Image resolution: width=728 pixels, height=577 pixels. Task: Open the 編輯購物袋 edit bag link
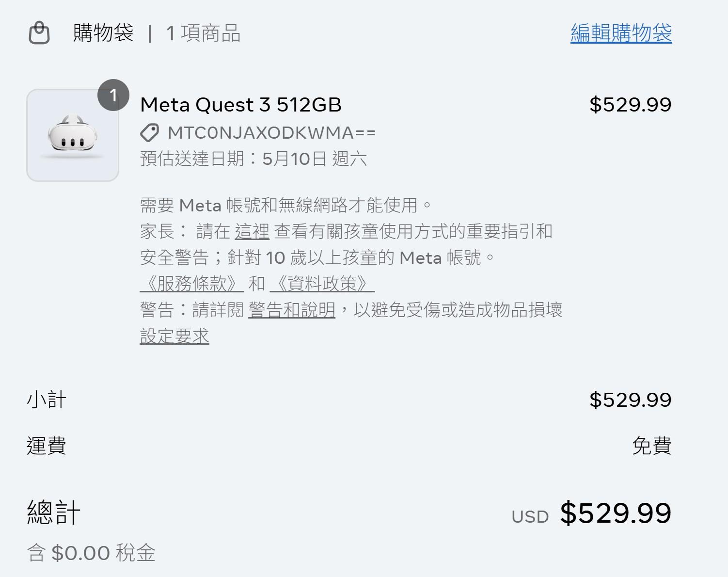point(621,33)
